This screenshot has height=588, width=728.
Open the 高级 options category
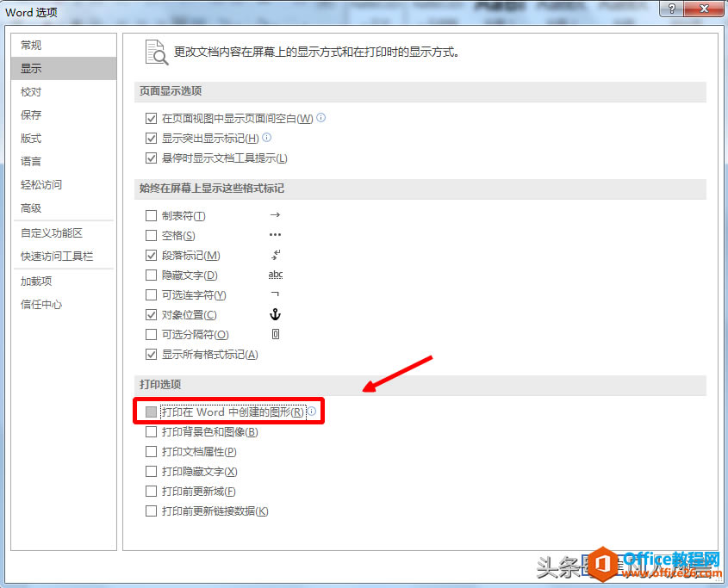(64, 208)
